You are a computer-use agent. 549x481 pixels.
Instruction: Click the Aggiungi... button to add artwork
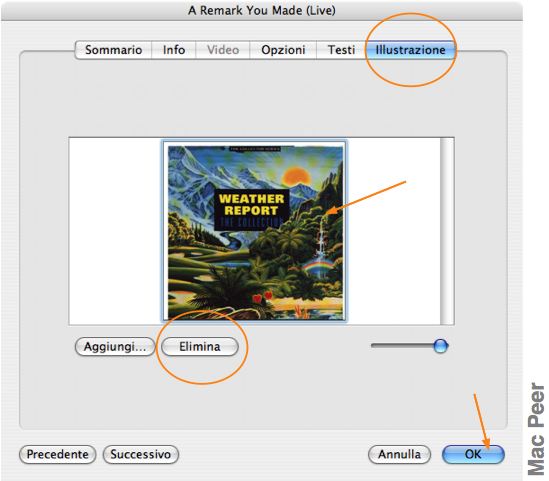[x=115, y=347]
